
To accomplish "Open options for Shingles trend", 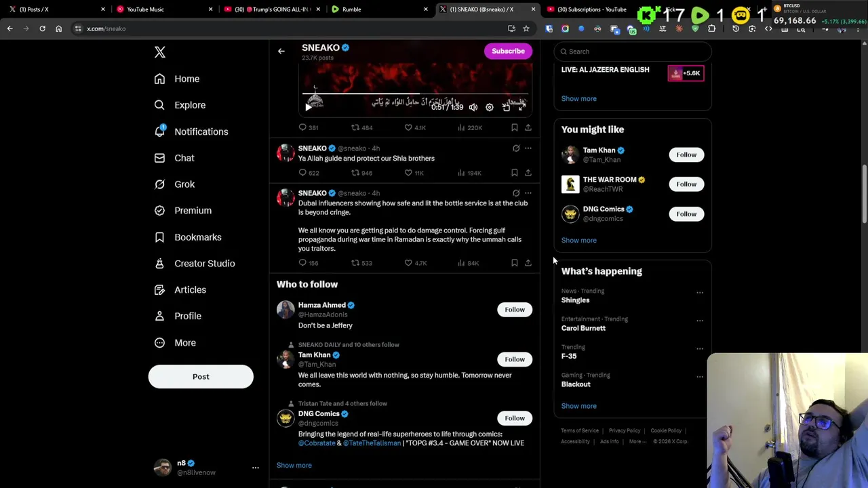I will (700, 293).
